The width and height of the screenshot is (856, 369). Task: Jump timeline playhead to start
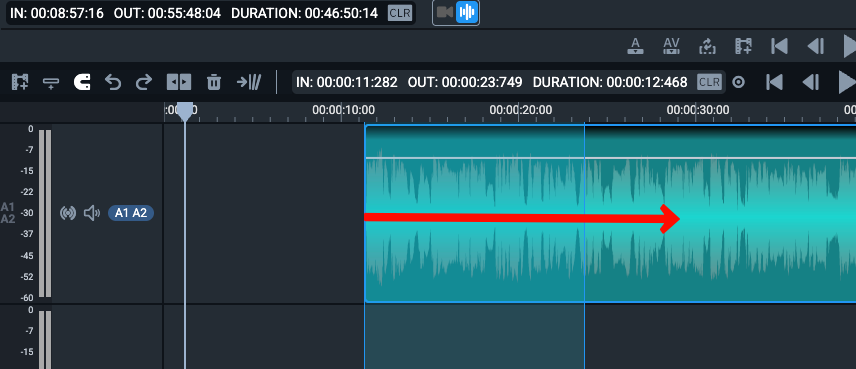(x=774, y=82)
